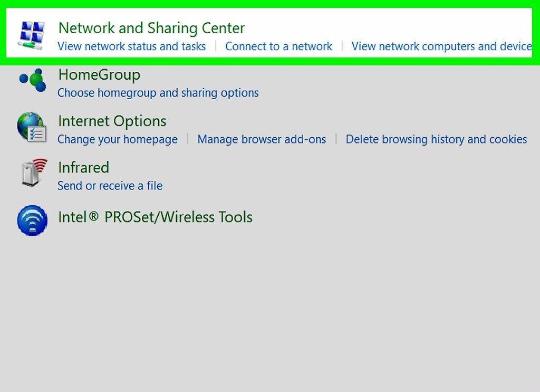Choose Connect to a network link
Viewport: 540px width, 392px height.
tap(278, 46)
